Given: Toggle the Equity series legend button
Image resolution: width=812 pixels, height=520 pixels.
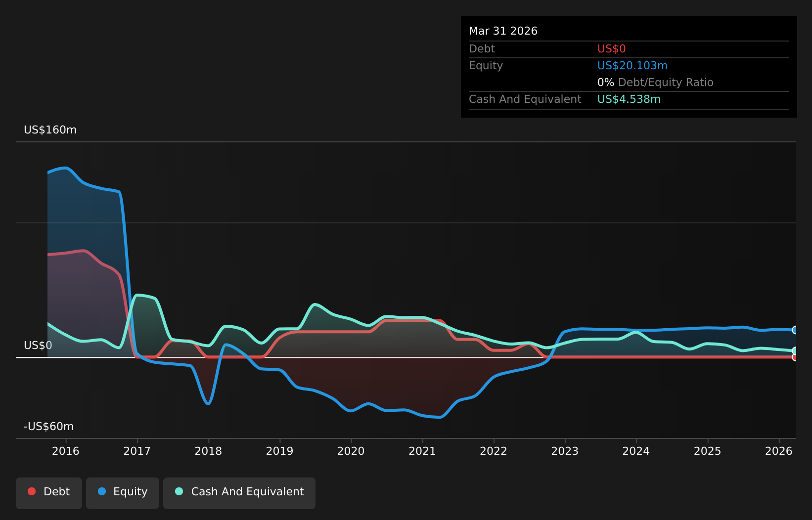Looking at the screenshot, I should point(123,493).
